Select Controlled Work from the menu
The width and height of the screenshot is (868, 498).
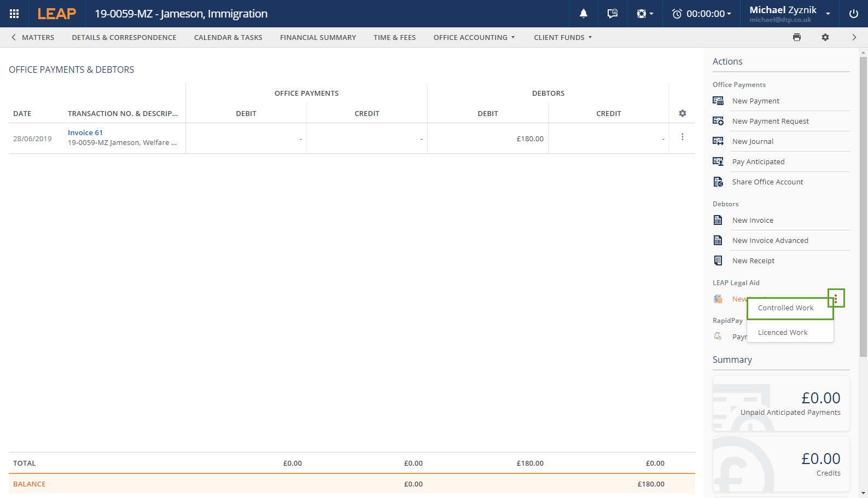point(785,308)
